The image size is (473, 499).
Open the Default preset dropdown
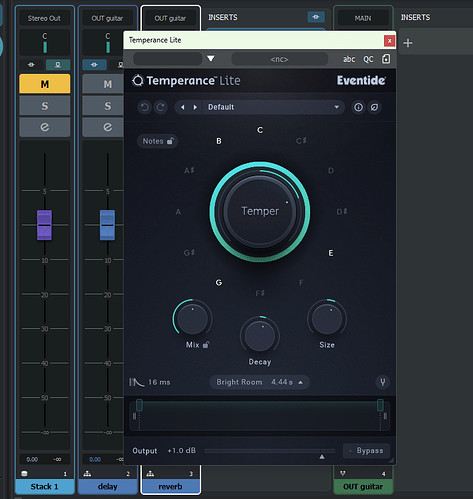click(x=273, y=107)
